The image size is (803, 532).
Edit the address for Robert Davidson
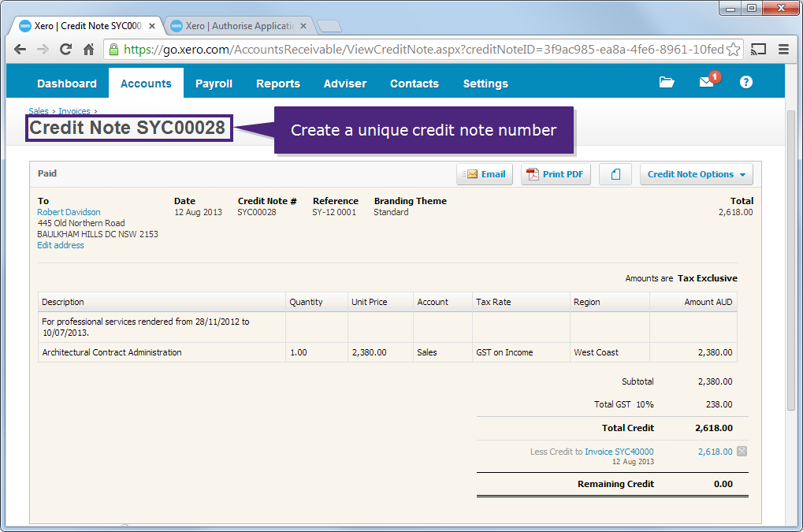click(x=60, y=244)
